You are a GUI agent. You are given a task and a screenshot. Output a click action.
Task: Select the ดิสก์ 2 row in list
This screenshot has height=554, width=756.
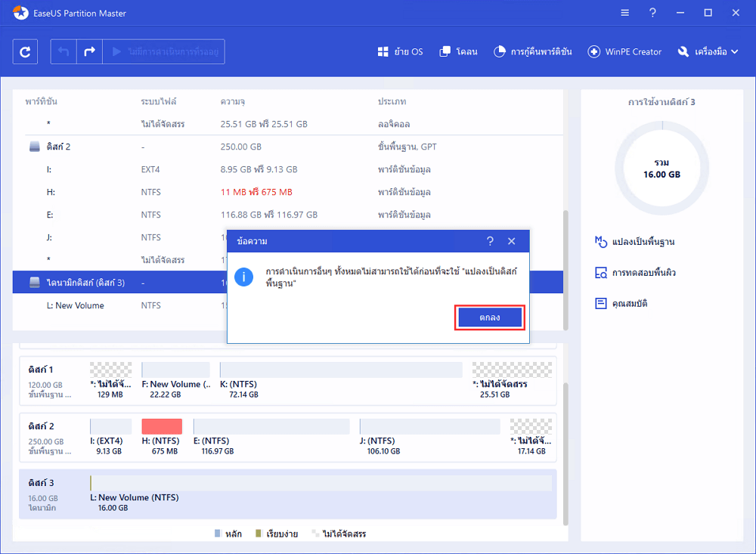click(288, 147)
